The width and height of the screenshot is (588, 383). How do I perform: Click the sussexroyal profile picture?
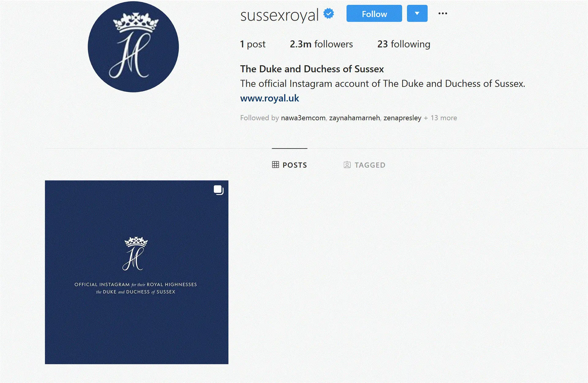pyautogui.click(x=133, y=47)
